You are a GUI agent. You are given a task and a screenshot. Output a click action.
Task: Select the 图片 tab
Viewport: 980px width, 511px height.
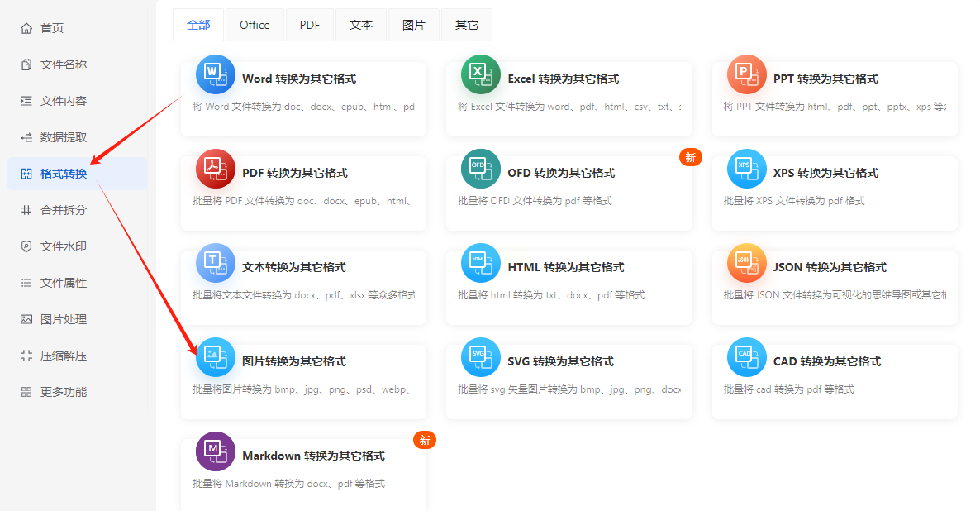[x=414, y=25]
